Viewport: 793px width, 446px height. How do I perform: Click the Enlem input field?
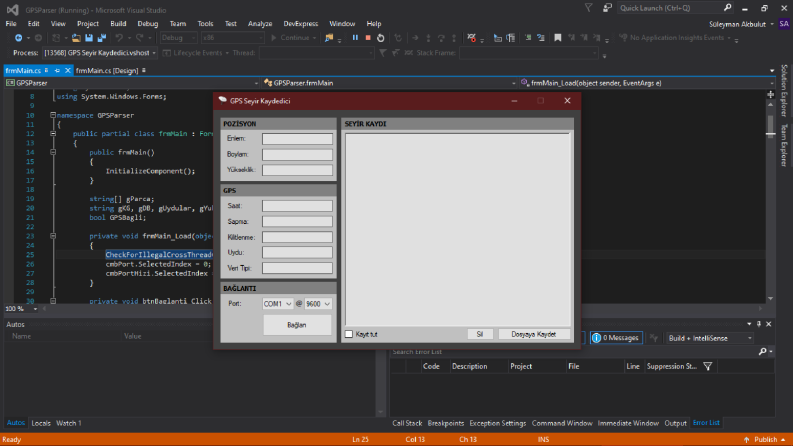click(297, 139)
